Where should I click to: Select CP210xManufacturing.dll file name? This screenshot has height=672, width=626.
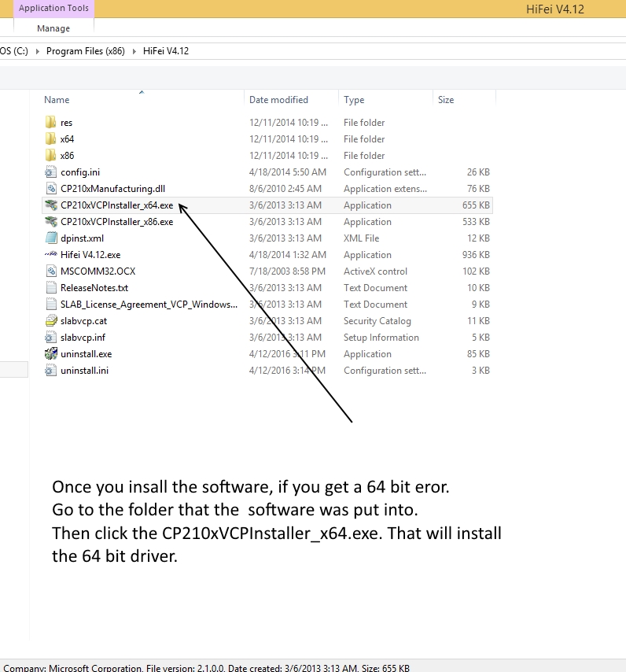pos(112,189)
